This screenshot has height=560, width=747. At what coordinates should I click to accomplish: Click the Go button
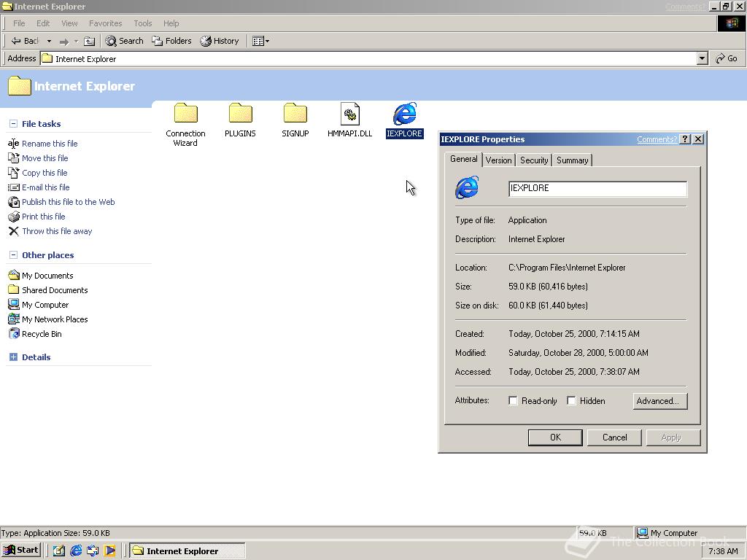(x=727, y=58)
